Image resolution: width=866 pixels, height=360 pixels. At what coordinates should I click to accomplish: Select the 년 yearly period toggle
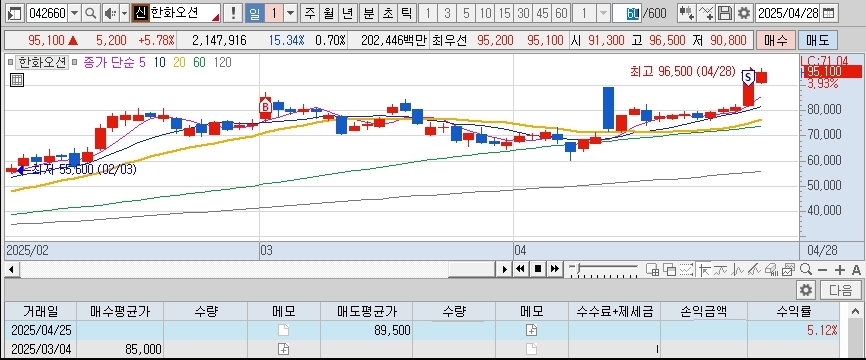347,13
